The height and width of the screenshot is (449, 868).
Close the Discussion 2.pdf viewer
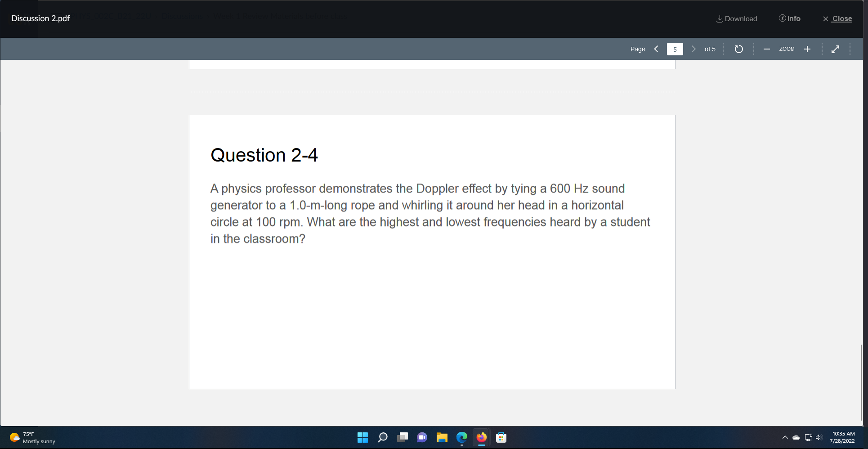click(837, 18)
